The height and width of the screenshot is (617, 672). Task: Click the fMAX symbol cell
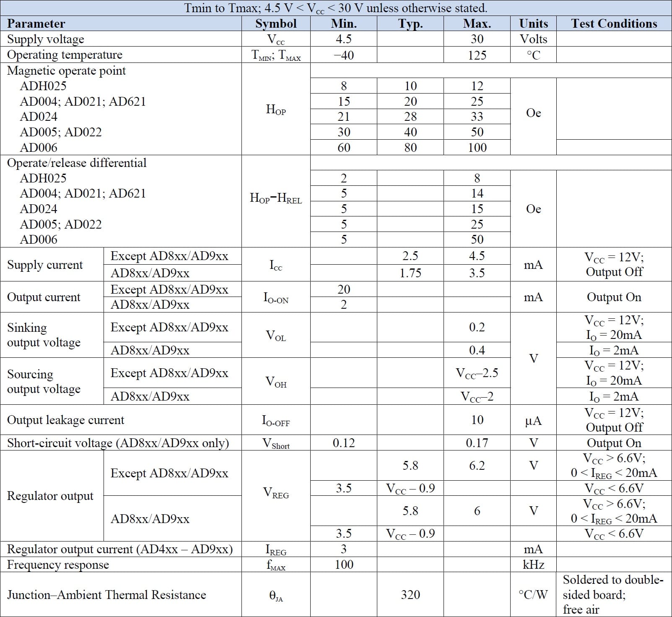point(276,565)
